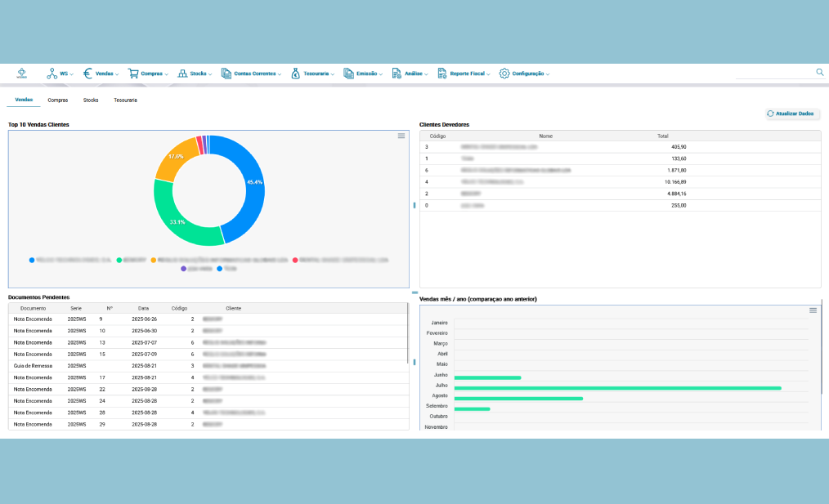Switch to the Compras dashboard tab

point(57,100)
